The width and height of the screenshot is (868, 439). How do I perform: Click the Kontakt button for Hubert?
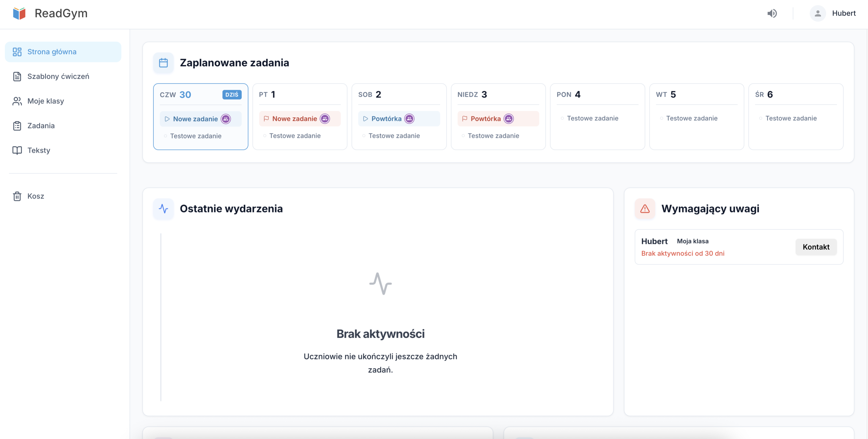816,247
